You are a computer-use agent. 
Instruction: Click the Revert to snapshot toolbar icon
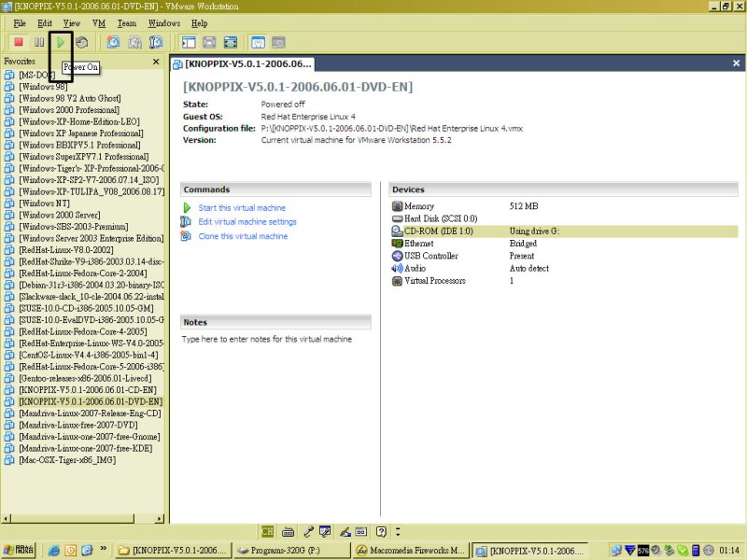[x=134, y=42]
